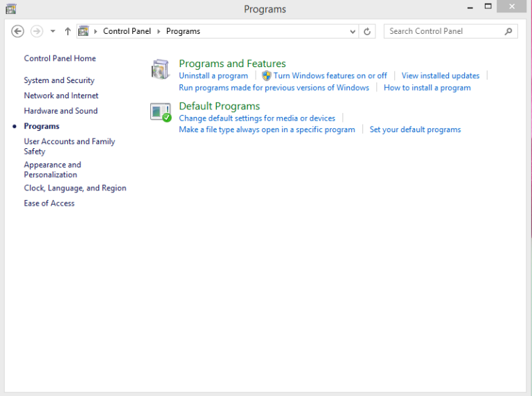
Task: Go to Control Panel Home
Action: click(60, 58)
